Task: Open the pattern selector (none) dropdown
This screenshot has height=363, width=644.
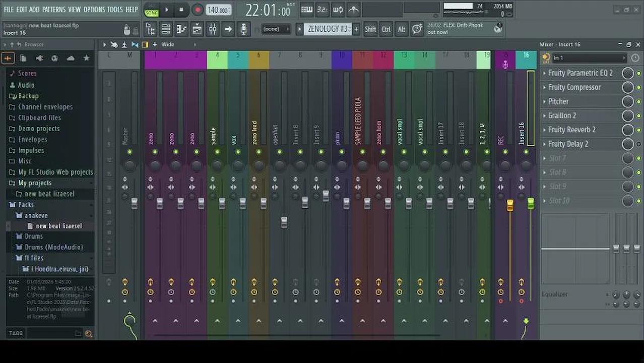Action: pyautogui.click(x=275, y=29)
